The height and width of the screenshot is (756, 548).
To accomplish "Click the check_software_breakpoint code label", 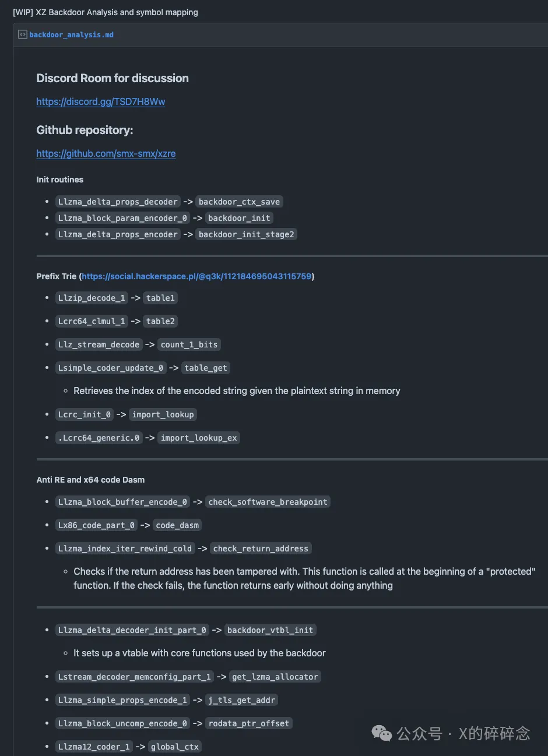I will pos(268,502).
